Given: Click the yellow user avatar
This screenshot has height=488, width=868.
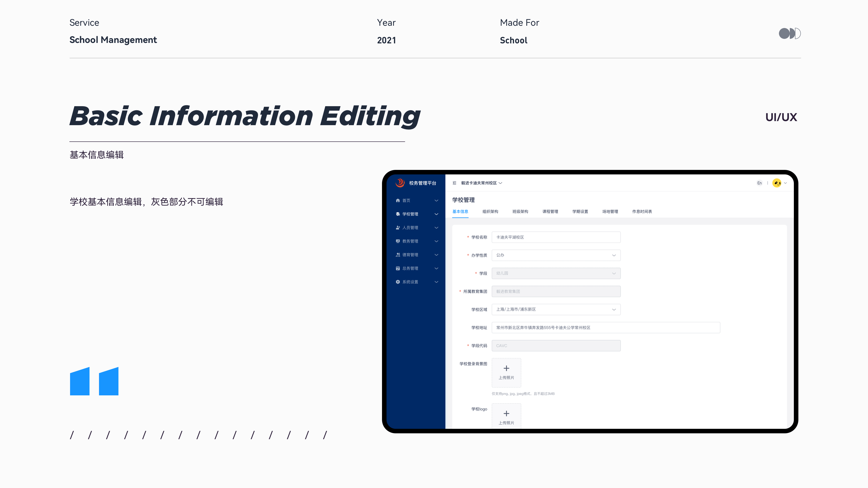Looking at the screenshot, I should coord(777,183).
